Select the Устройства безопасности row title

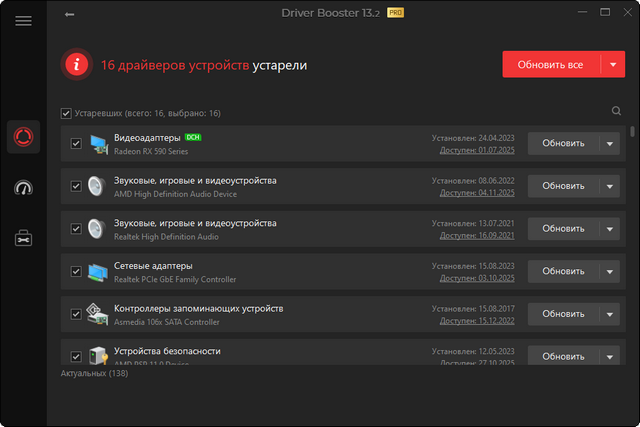click(x=167, y=351)
